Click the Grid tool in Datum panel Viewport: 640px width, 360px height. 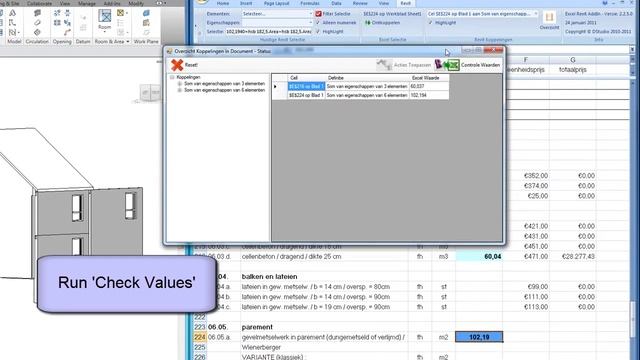[x=83, y=27]
